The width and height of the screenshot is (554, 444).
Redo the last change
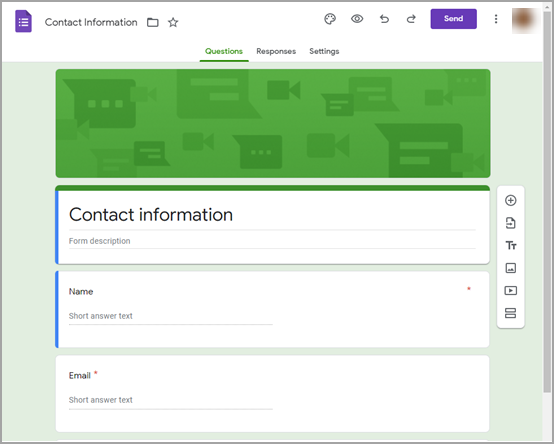tap(411, 19)
